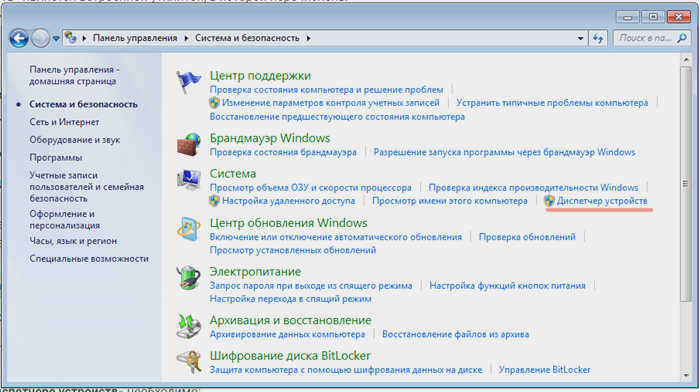Open the Электропитание heading
The height and width of the screenshot is (392, 700).
click(255, 271)
